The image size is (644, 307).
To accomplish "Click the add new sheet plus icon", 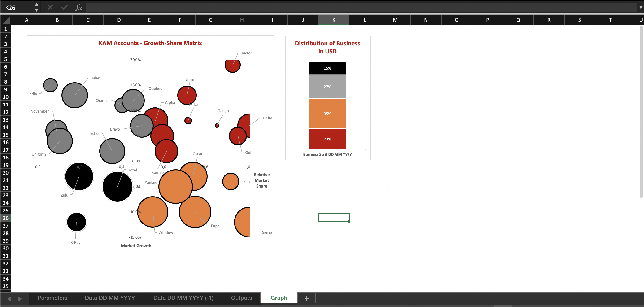I will (x=307, y=298).
